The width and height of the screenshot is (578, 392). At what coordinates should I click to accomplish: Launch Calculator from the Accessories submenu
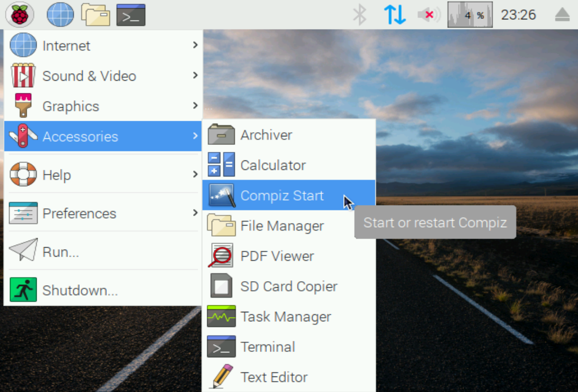click(289, 165)
